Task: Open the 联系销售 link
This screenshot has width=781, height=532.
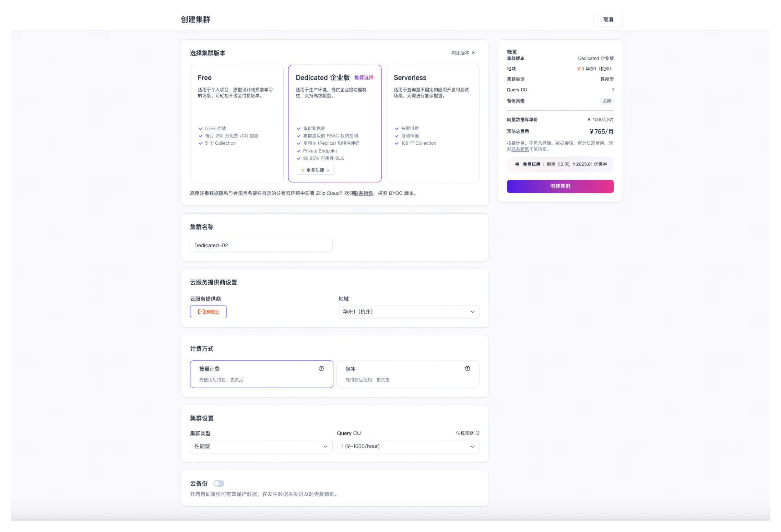Action: 363,193
